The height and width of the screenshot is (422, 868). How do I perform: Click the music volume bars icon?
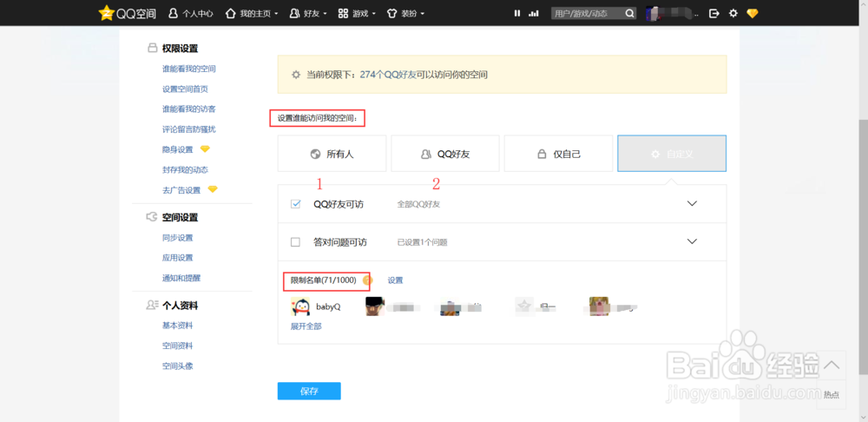coord(534,13)
